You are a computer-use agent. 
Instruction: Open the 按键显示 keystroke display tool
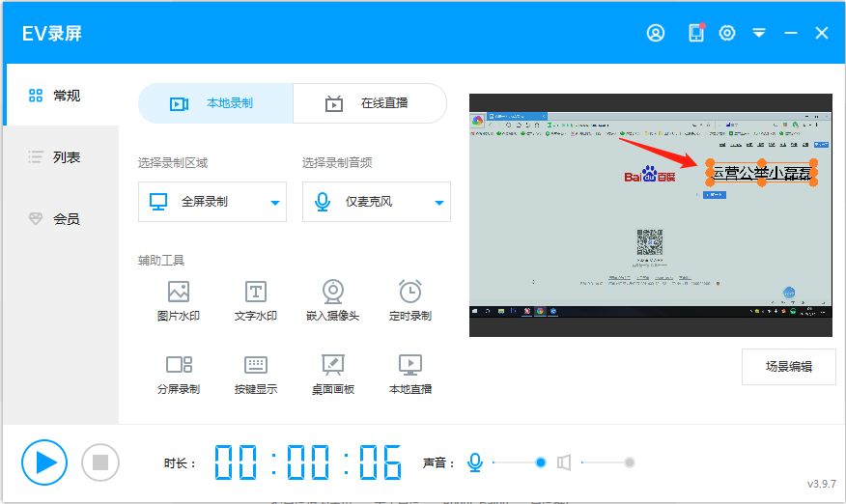255,375
